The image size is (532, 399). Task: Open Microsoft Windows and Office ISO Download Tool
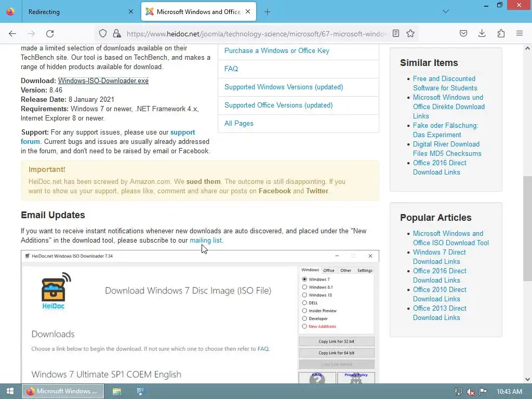[450, 238]
